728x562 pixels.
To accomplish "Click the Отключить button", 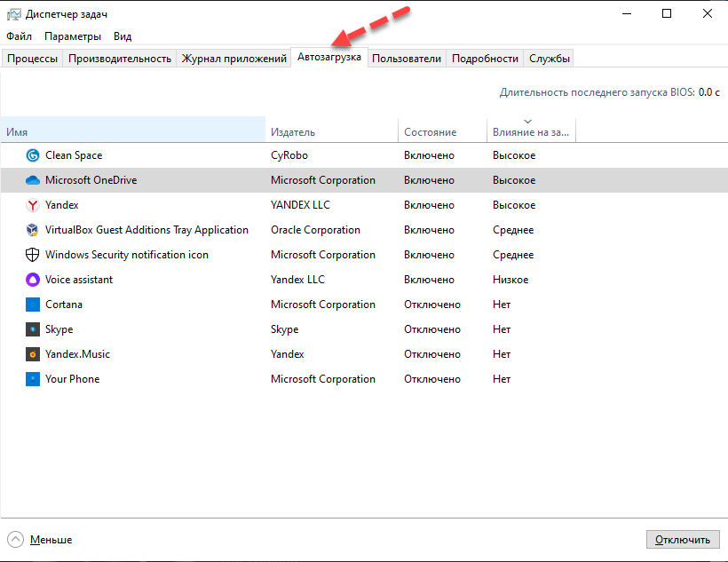I will (683, 539).
